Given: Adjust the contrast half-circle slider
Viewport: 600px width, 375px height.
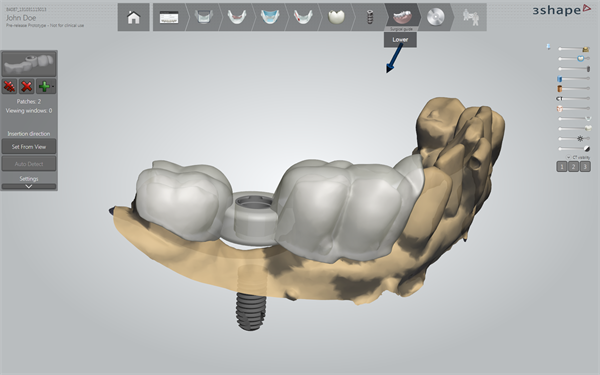Looking at the screenshot, I should (574, 148).
